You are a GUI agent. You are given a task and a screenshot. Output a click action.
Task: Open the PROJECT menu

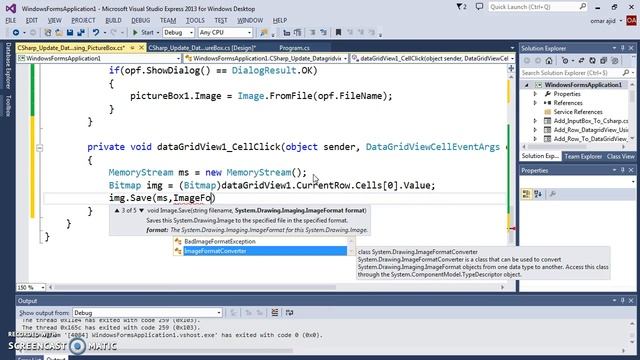pos(83,20)
